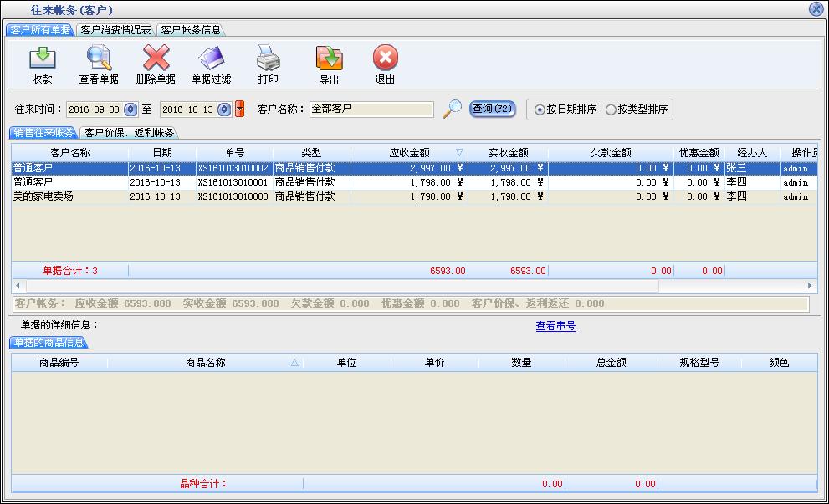829x504 pixels.
Task: Switch to the 客户价保、返利帐务 tab
Action: point(129,133)
